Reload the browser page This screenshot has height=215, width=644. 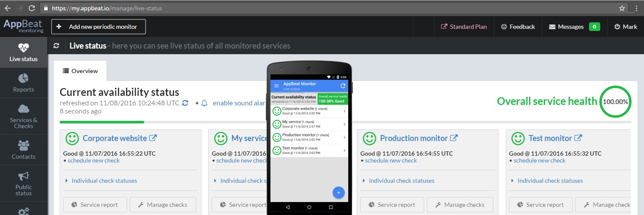[32, 8]
